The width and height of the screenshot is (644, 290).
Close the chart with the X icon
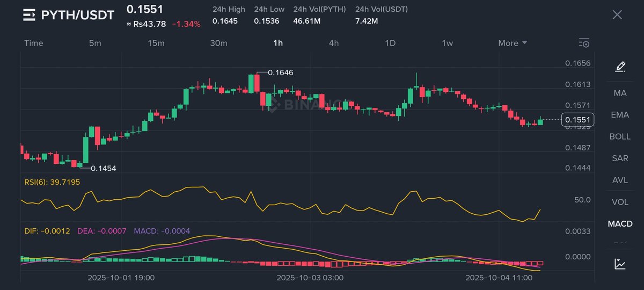click(617, 15)
